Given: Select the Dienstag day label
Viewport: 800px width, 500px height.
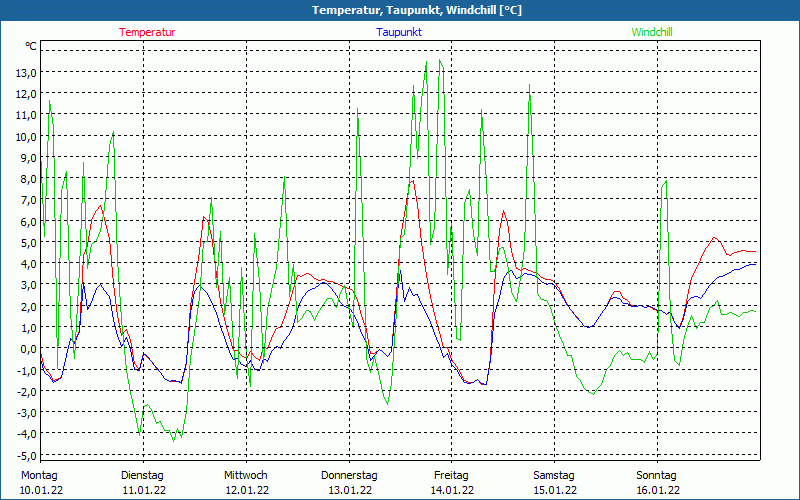Looking at the screenshot, I should click(x=142, y=475).
